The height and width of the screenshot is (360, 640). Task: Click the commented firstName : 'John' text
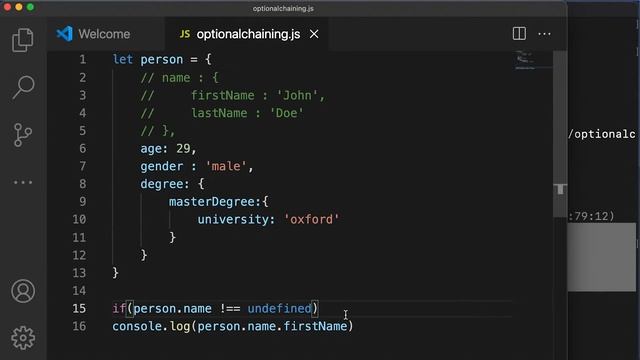[258, 96]
